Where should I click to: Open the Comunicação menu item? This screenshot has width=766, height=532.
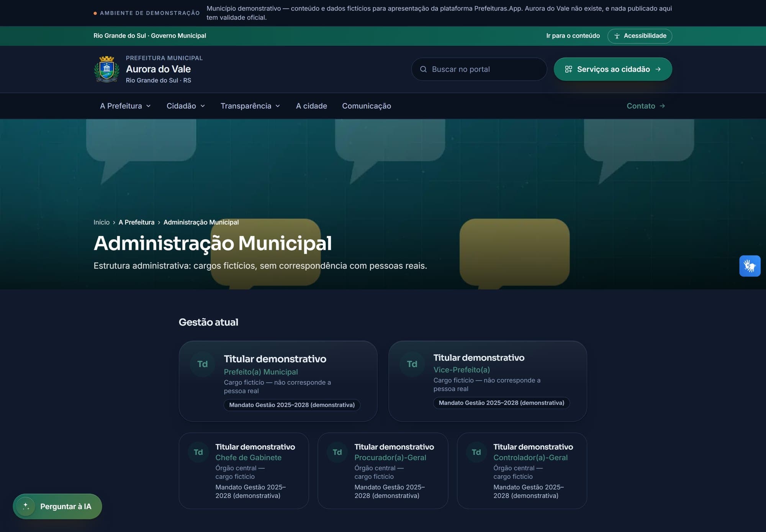coord(367,106)
